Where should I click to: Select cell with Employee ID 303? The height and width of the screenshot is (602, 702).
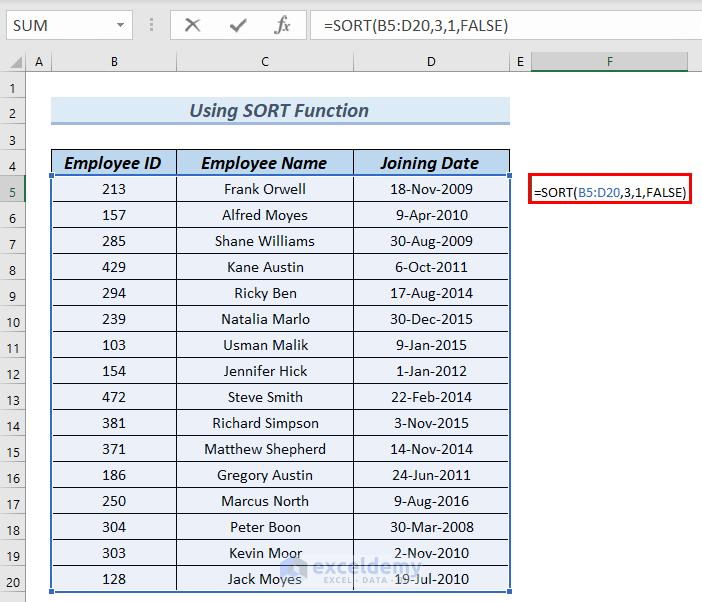tap(114, 552)
